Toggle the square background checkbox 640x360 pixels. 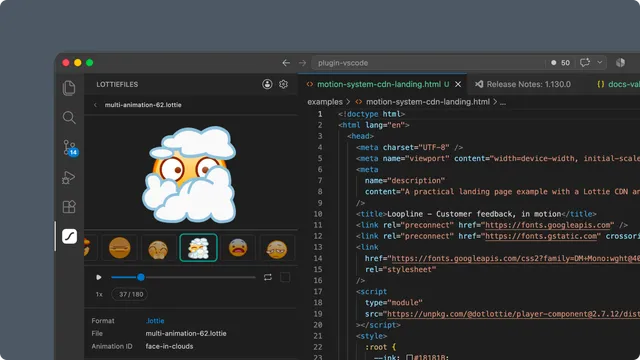[285, 277]
